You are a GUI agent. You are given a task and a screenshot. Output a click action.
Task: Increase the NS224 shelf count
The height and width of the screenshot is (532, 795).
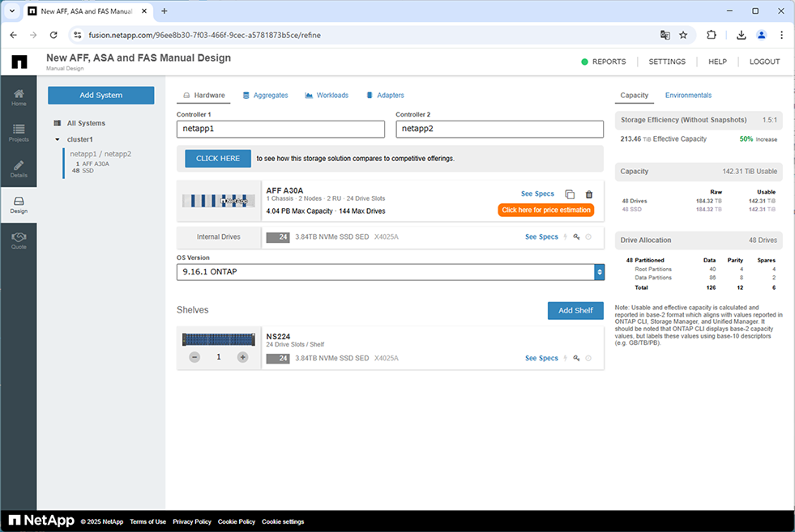(243, 357)
